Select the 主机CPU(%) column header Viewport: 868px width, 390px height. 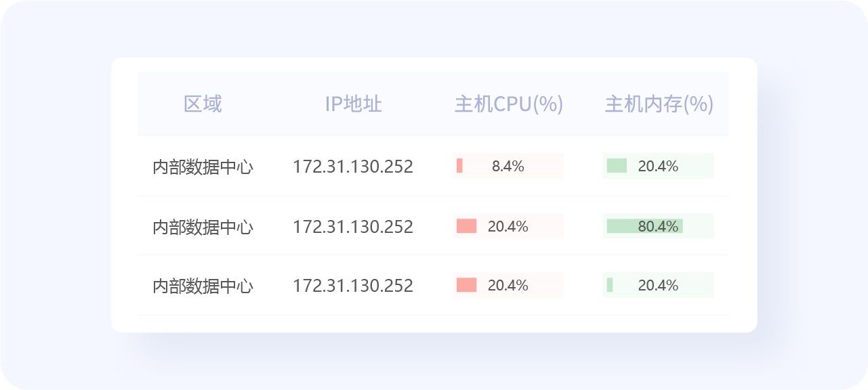tap(508, 104)
